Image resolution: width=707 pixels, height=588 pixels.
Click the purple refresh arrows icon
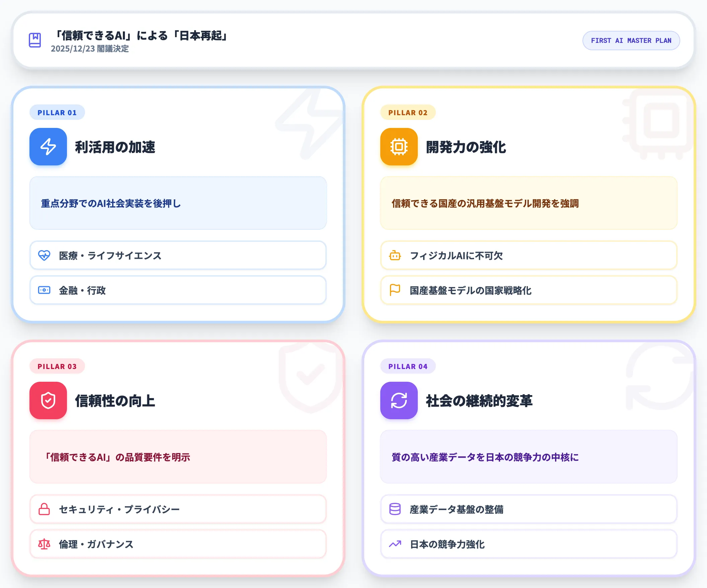pos(399,400)
